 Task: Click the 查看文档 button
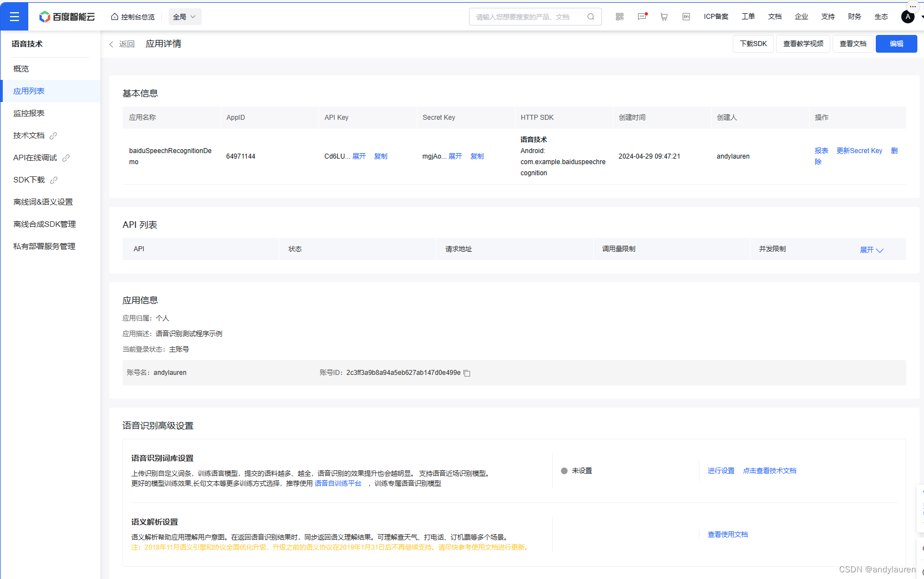tap(853, 44)
